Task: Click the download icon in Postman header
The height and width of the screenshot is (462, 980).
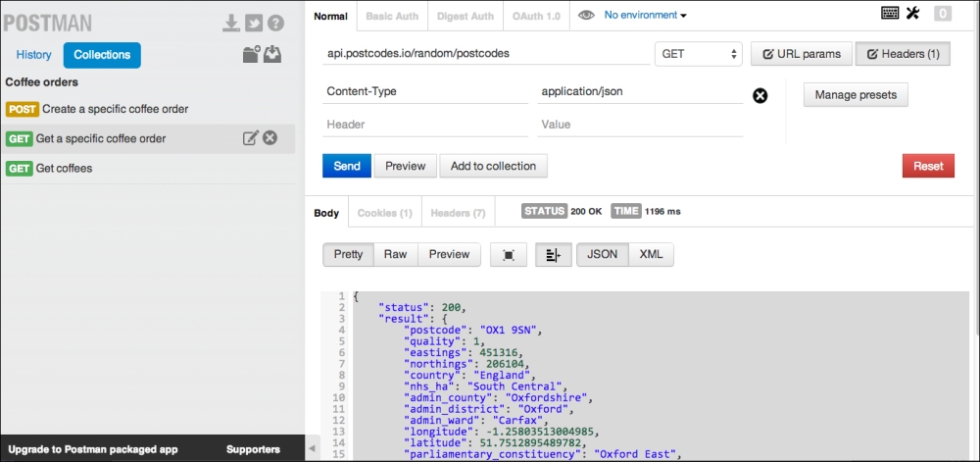Action: tap(231, 24)
